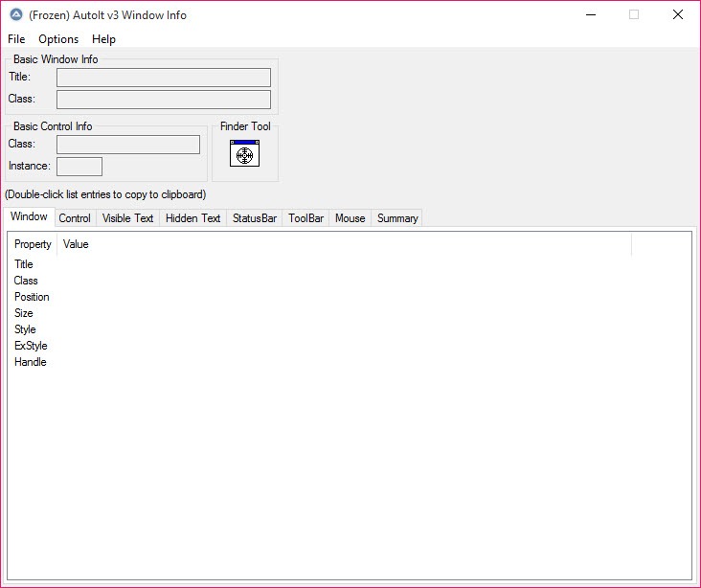Select the Window tab
The width and height of the screenshot is (701, 588).
[29, 216]
